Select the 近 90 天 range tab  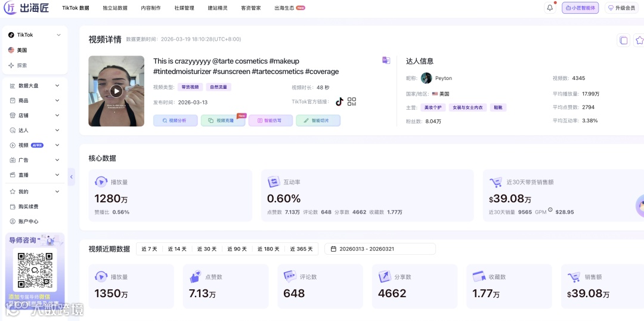pos(237,249)
